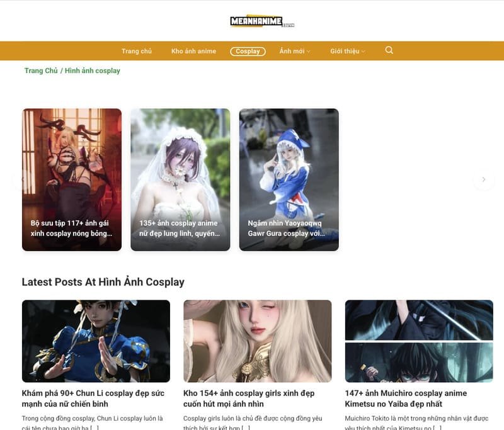
Task: Expand the Ảnh mới dropdown menu
Action: click(x=295, y=51)
